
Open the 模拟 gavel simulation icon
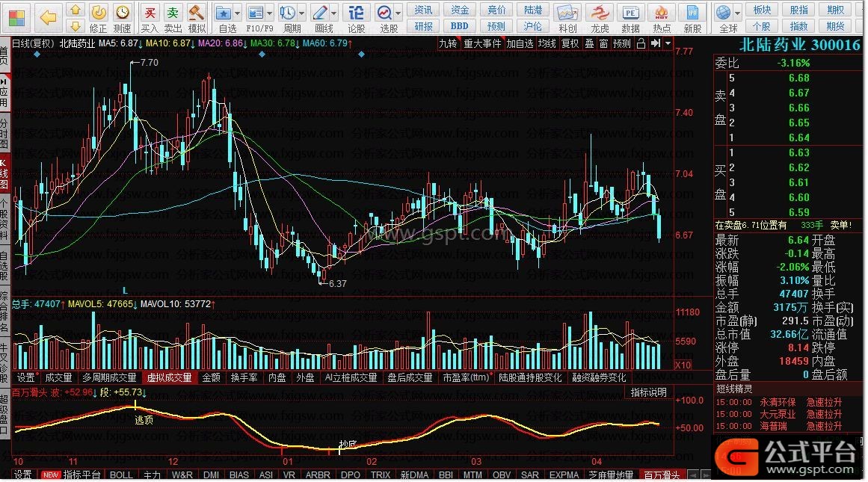[x=196, y=12]
